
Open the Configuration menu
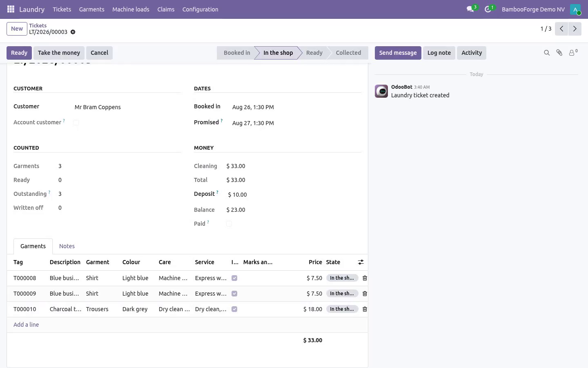click(x=200, y=9)
